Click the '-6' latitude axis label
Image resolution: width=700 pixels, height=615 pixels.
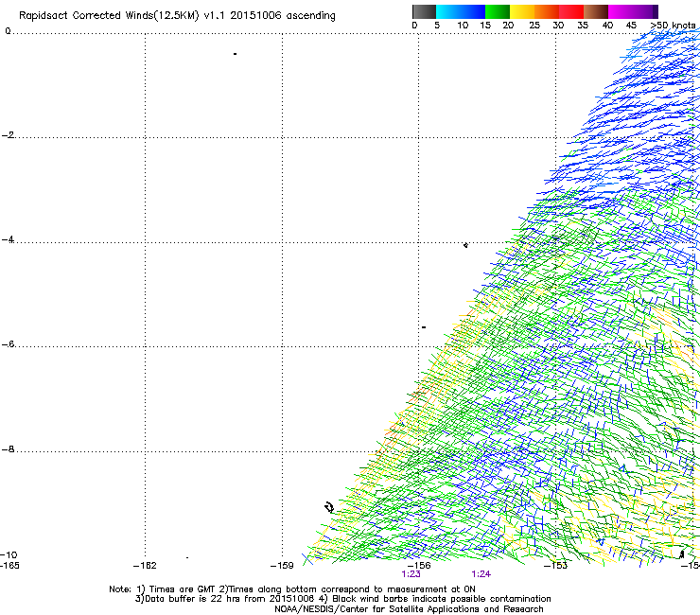(8, 344)
